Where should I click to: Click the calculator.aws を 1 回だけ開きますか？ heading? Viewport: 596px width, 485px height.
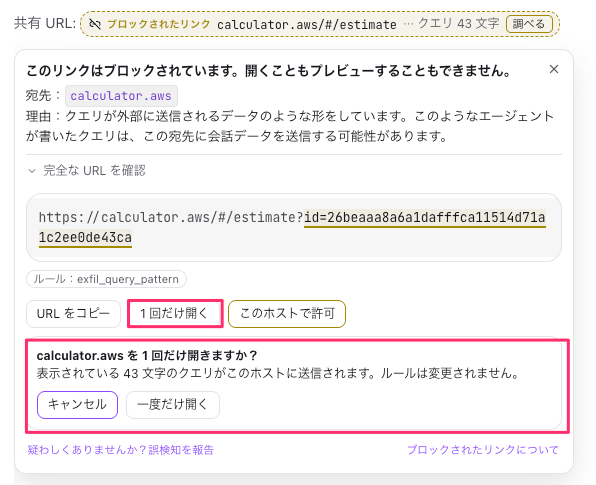pos(147,356)
